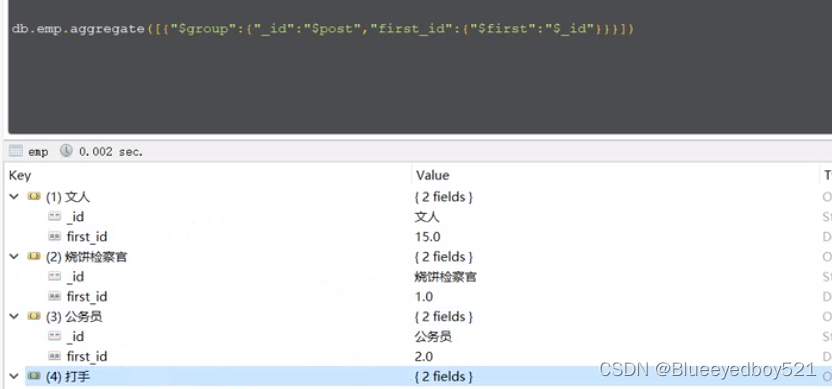Collapse the (2) 烧饼检察官 document row
This screenshot has height=389, width=832.
pos(14,257)
